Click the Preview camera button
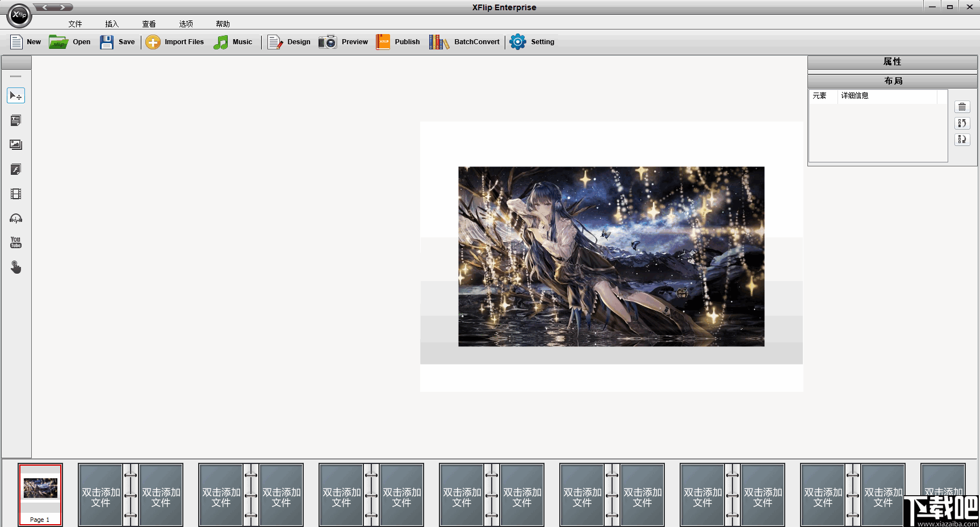Viewport: 980px width, 527px height. pyautogui.click(x=344, y=42)
